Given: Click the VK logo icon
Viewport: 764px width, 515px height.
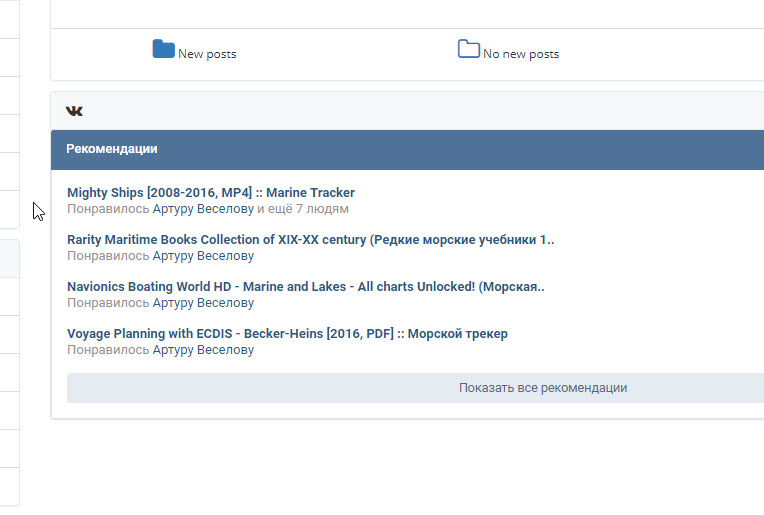Looking at the screenshot, I should (x=74, y=111).
